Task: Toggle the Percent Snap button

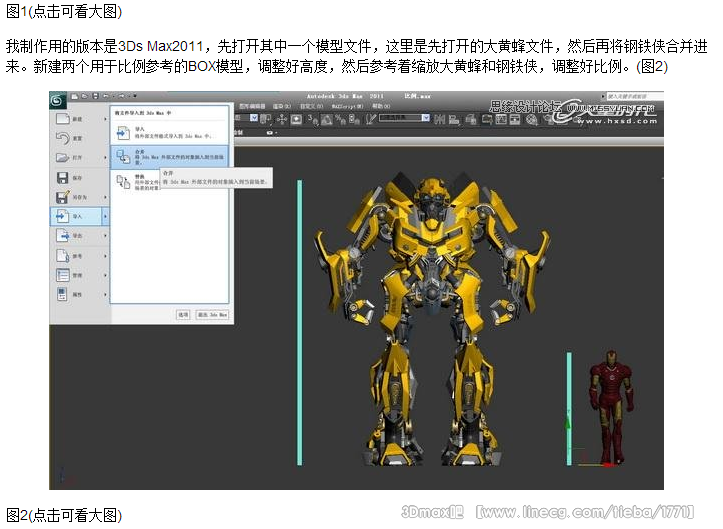Action: 341,120
